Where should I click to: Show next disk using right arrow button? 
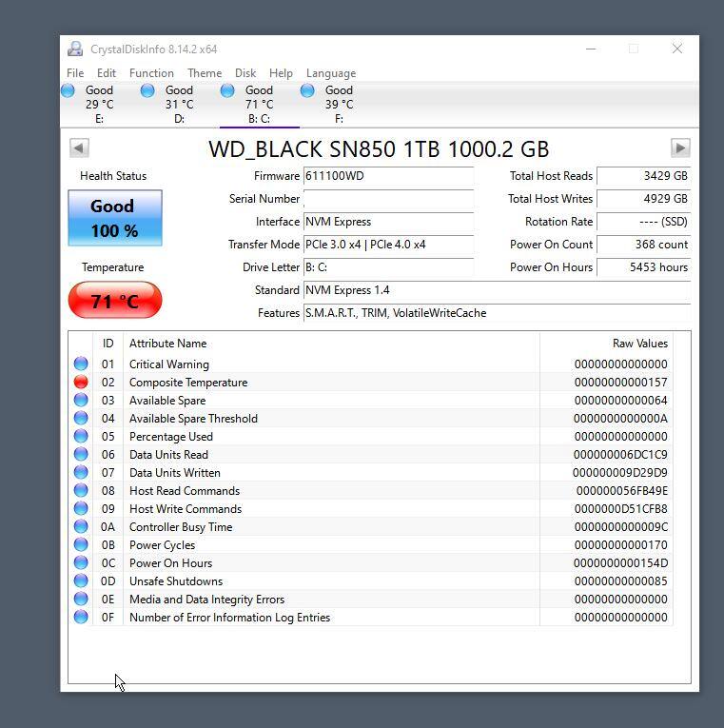[680, 148]
